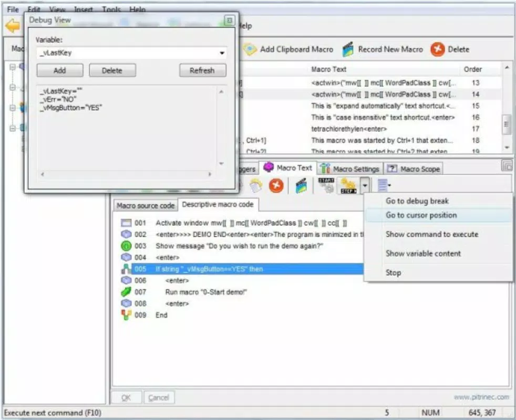Screen dimensions: 516x420
Task: Choose Show variable content
Action: [439, 253]
